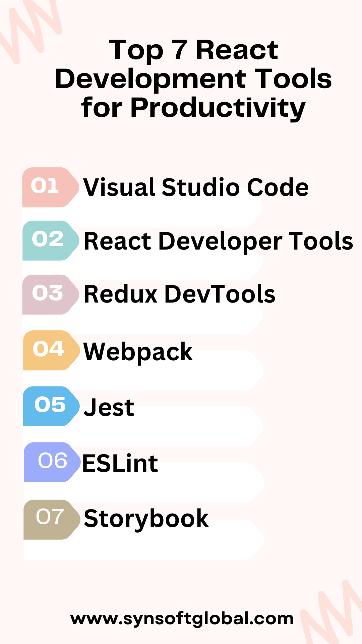The height and width of the screenshot is (644, 362).
Task: Click the tan 07 number badge
Action: click(x=52, y=520)
